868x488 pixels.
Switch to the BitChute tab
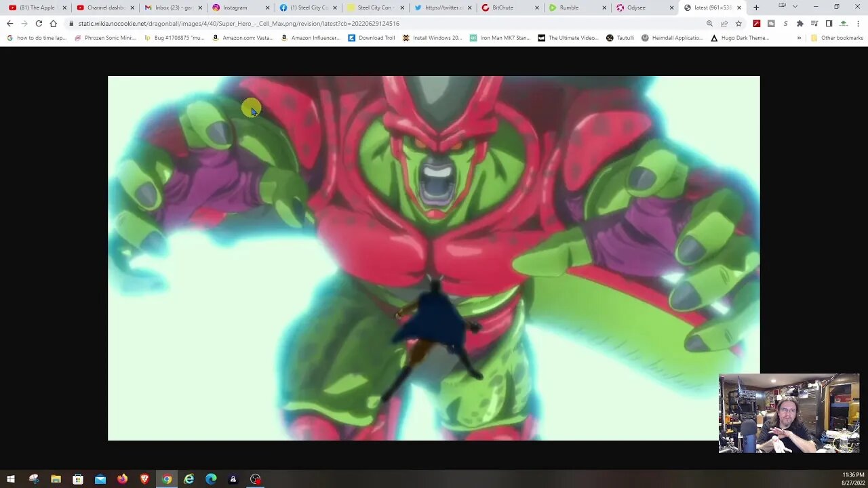[x=511, y=7]
